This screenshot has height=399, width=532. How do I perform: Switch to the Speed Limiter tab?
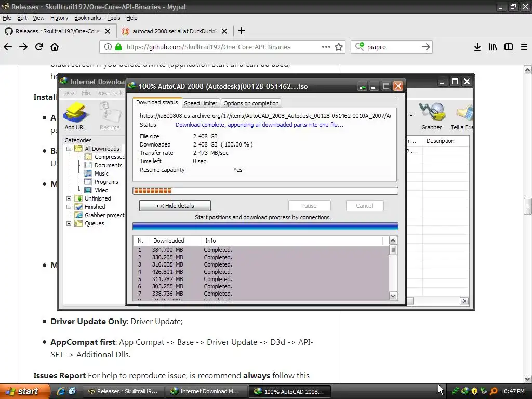click(201, 103)
